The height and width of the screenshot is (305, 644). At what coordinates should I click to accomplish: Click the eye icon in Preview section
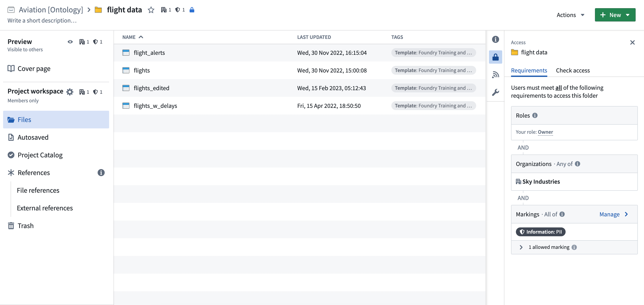coord(70,41)
